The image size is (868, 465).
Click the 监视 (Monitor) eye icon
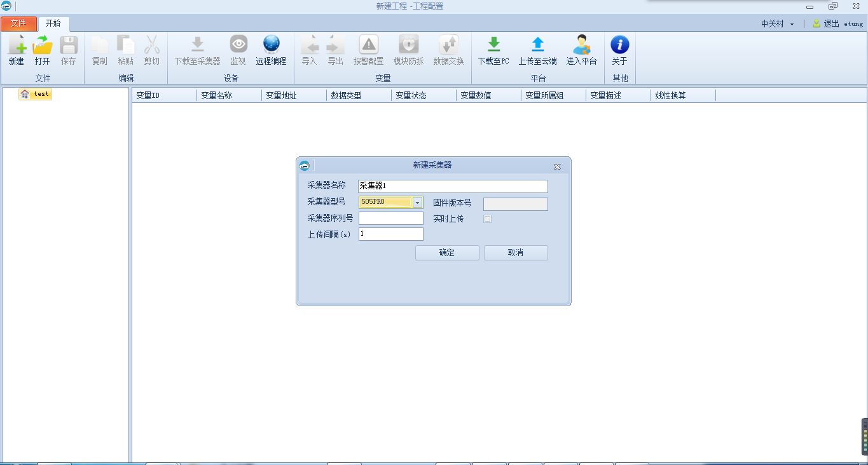click(x=238, y=44)
